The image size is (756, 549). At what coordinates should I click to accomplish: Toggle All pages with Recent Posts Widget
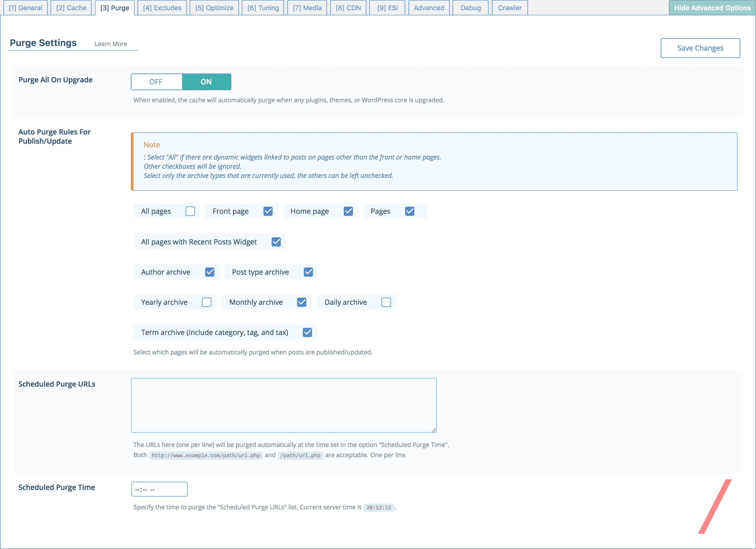tap(276, 242)
